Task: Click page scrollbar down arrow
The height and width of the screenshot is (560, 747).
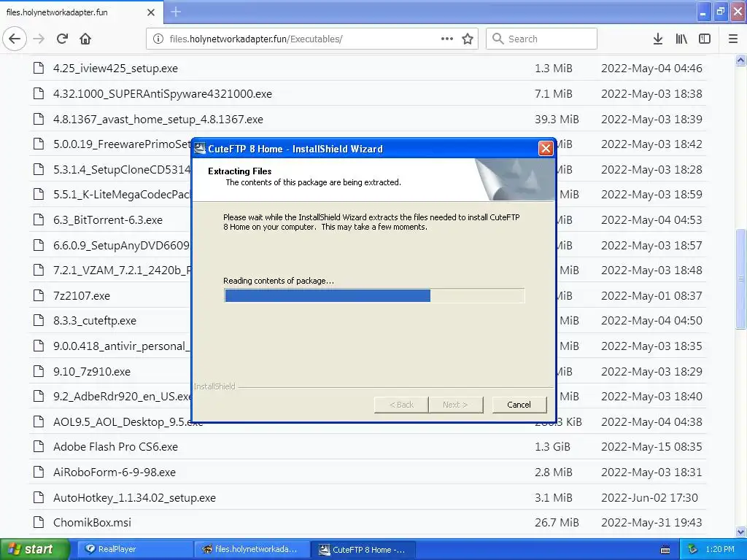Action: tap(741, 532)
